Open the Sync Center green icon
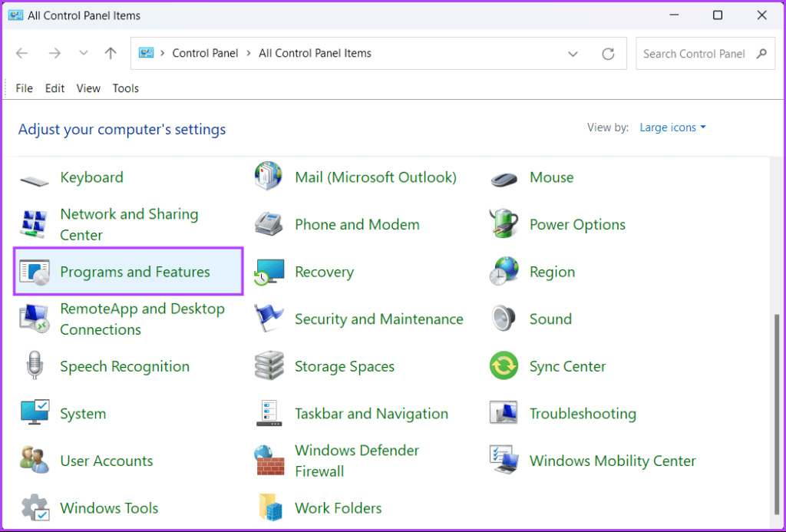The height and width of the screenshot is (532, 786). pos(504,366)
